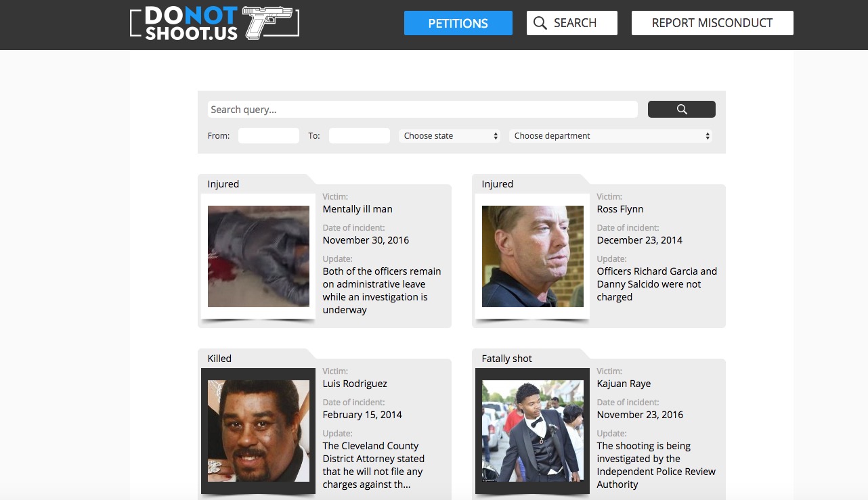Focus the Search query text field
The height and width of the screenshot is (500, 868).
tap(422, 110)
